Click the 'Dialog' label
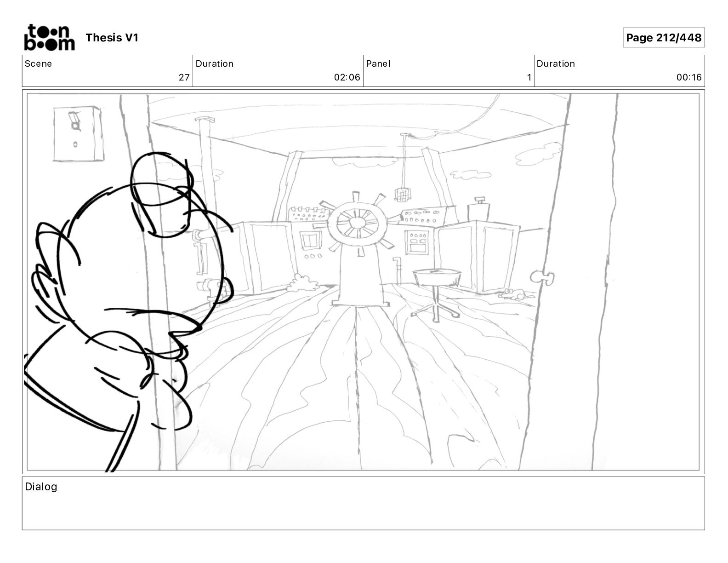 (41, 487)
